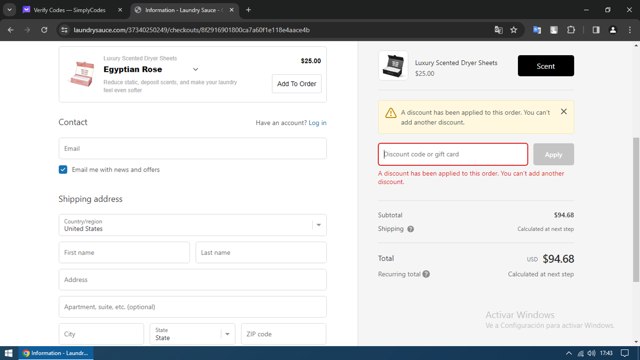
Task: Select the Information - Laundry Sauce tab
Action: [183, 10]
